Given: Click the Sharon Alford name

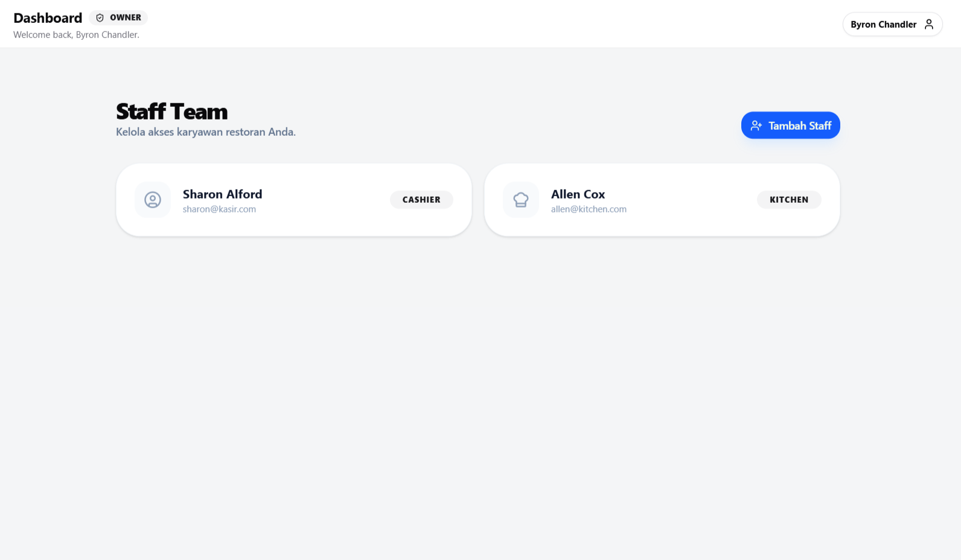Looking at the screenshot, I should (222, 194).
